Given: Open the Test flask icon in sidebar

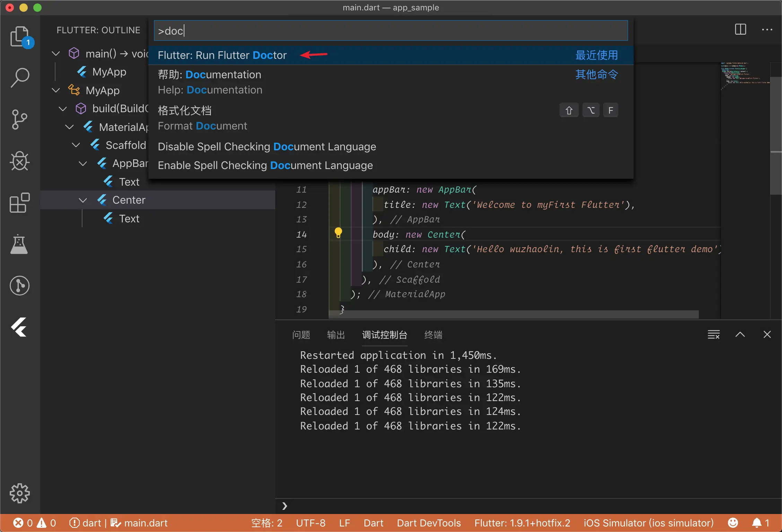Looking at the screenshot, I should click(x=19, y=244).
